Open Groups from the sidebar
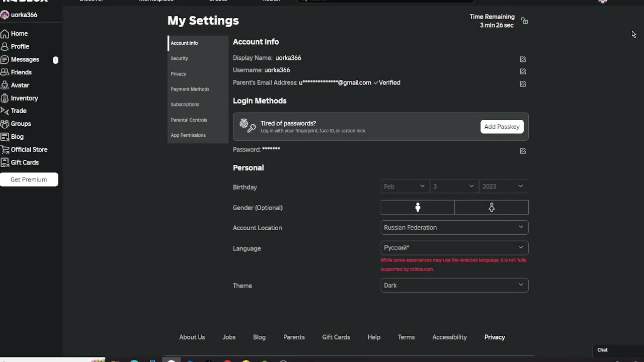Image resolution: width=644 pixels, height=362 pixels. (x=16, y=124)
